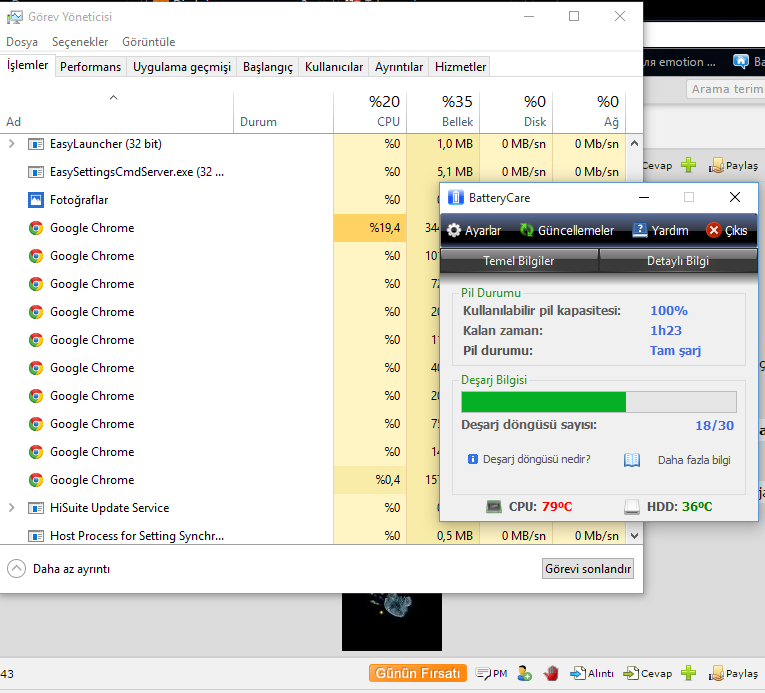Click the green discharge cycle progress bar
Image resolution: width=765 pixels, height=693 pixels.
click(x=599, y=402)
